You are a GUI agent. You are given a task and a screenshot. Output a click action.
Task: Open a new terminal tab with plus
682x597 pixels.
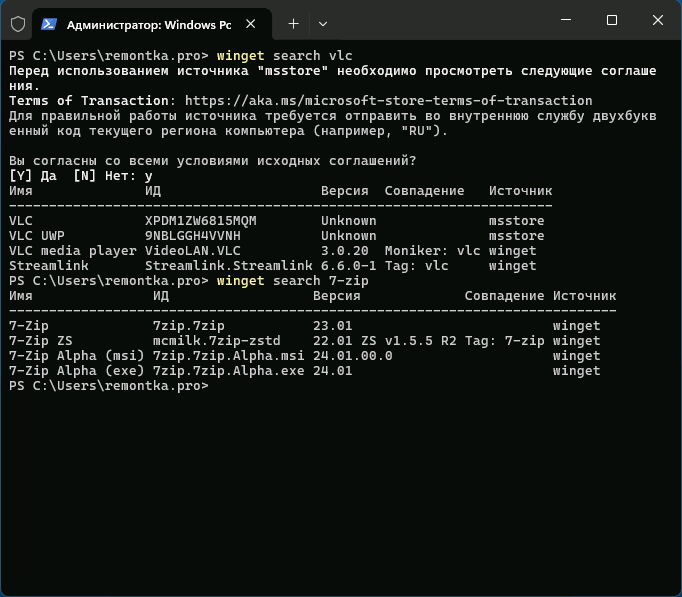[293, 22]
